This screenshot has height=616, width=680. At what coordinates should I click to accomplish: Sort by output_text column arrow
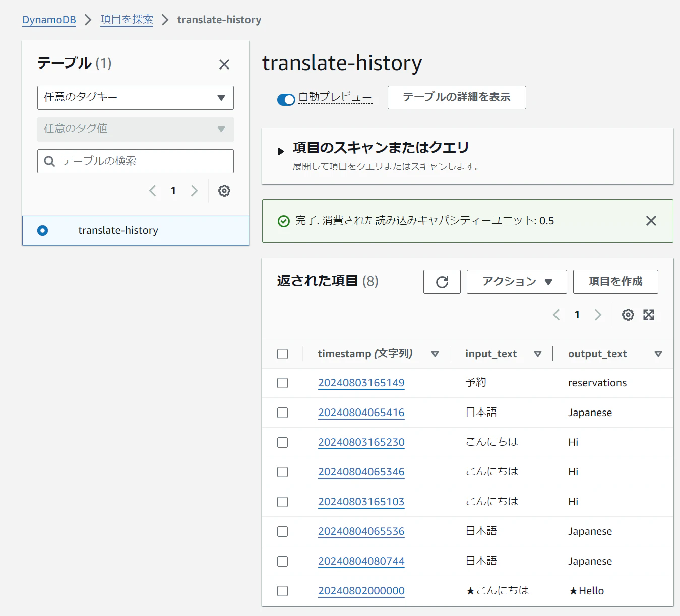[658, 354]
